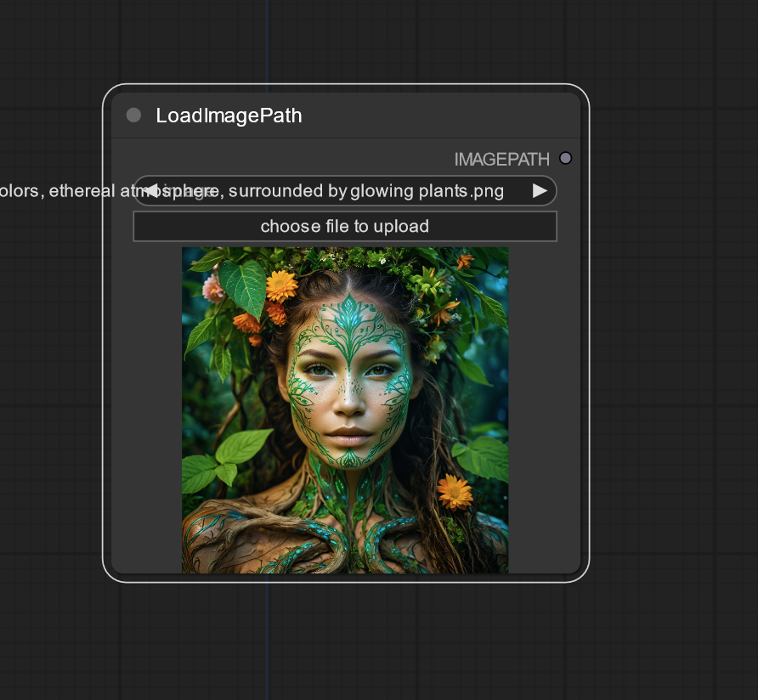Viewport: 758px width, 700px height.
Task: Expand the filename field showing ethereal atmosphere text
Action: coord(344,190)
